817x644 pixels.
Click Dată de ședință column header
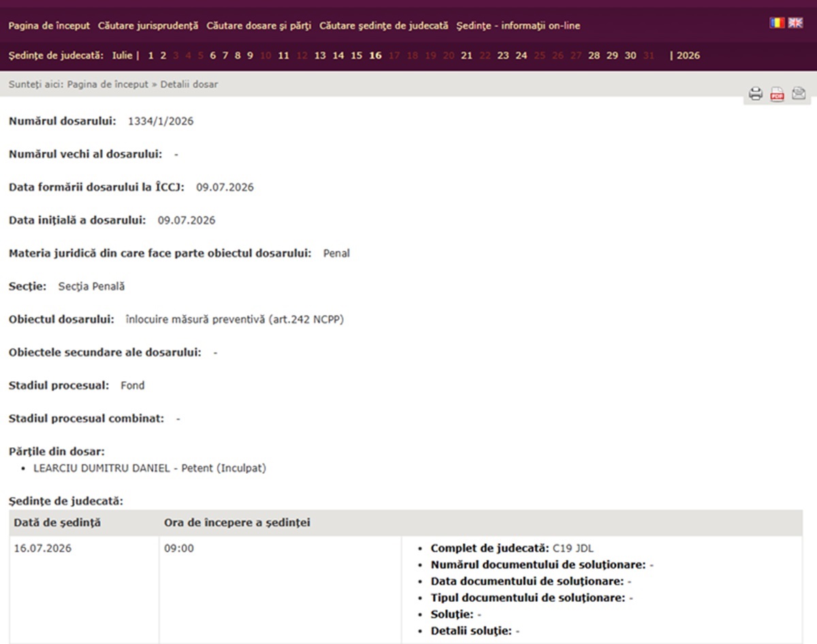coord(57,523)
